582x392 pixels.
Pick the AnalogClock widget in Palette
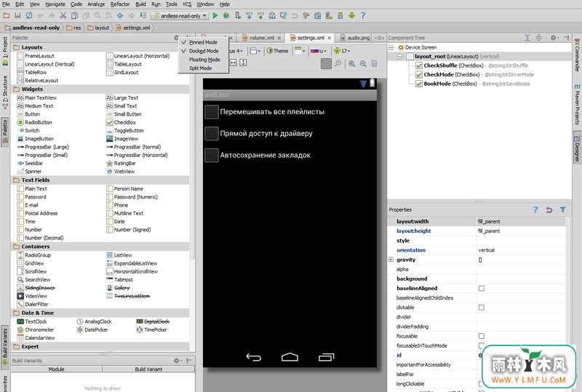click(94, 321)
